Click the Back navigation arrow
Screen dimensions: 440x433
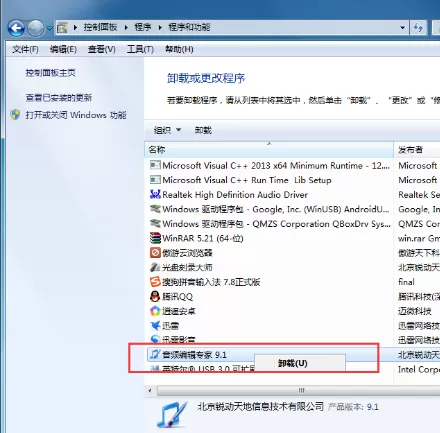(16, 28)
